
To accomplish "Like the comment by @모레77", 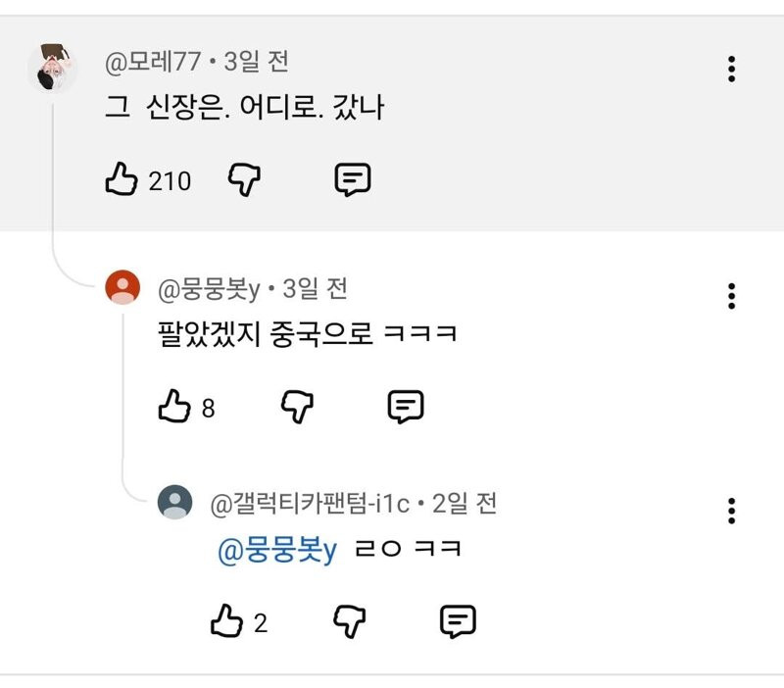I will (x=121, y=179).
